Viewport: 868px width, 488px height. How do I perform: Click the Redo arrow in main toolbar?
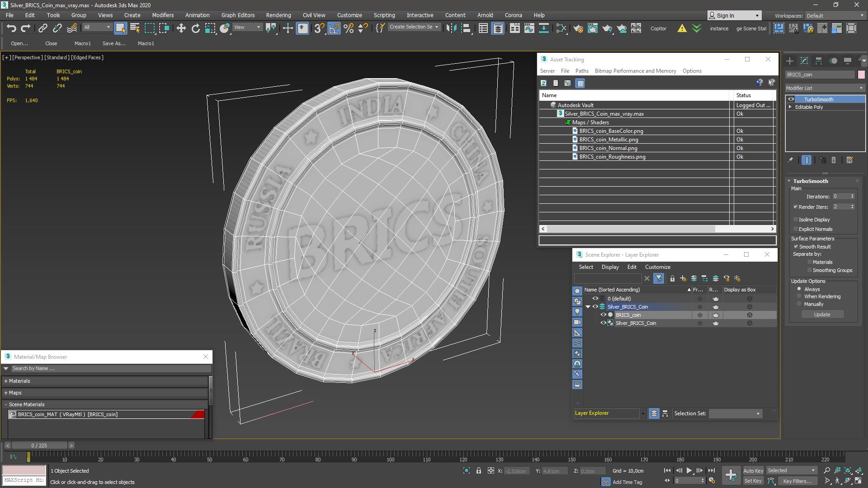point(26,28)
